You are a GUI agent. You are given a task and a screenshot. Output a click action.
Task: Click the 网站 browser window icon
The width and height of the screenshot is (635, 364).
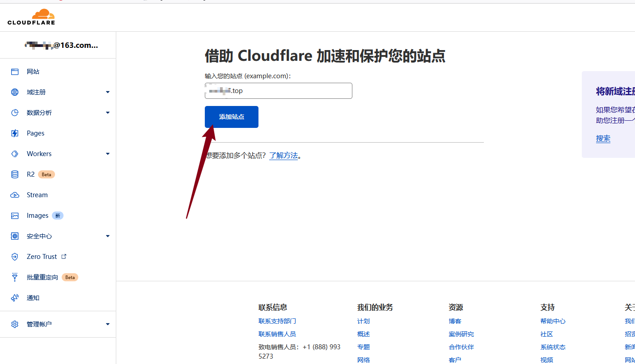pos(15,72)
